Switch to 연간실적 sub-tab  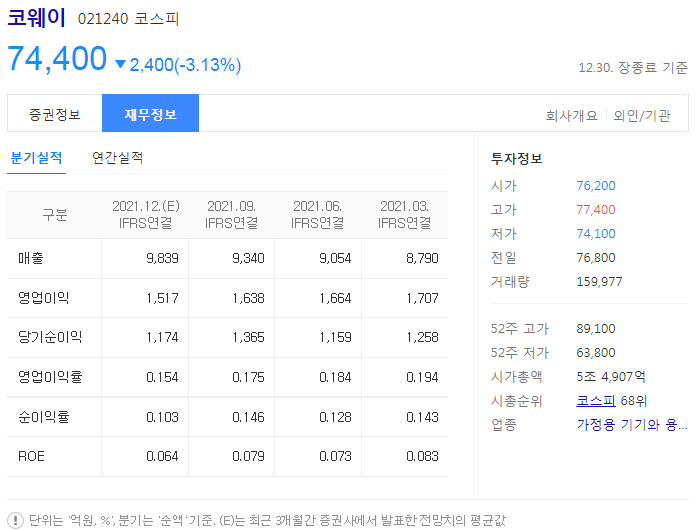click(118, 158)
